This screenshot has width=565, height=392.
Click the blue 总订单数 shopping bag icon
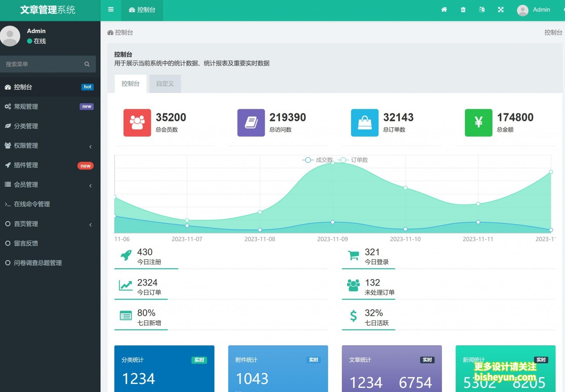pos(365,123)
